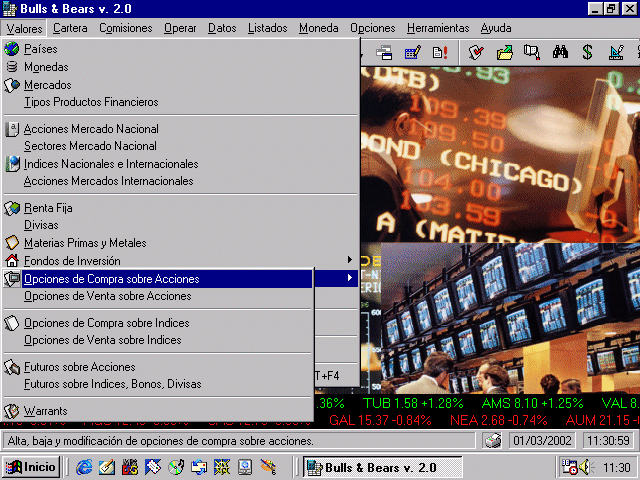
Task: Click the notepad with pencil quick launch icon
Action: coord(107,467)
